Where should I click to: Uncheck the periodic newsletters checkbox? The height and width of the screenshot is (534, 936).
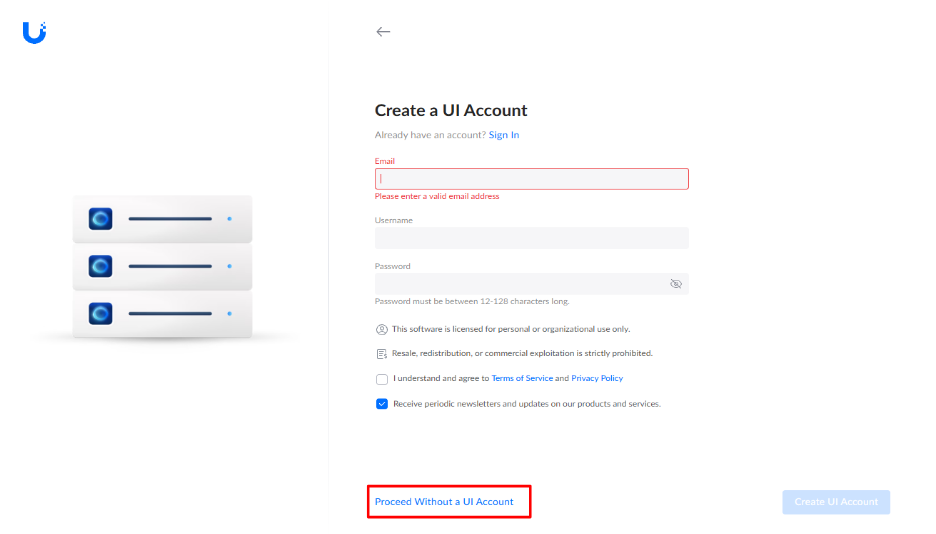click(381, 404)
